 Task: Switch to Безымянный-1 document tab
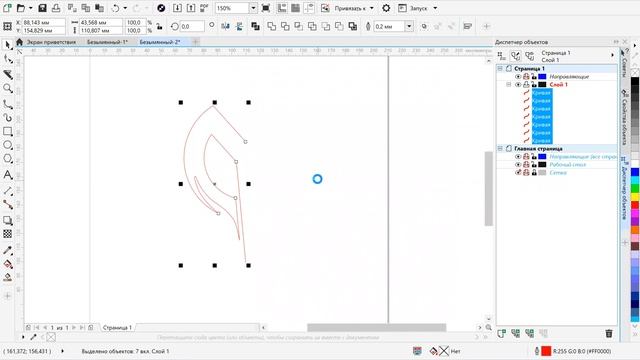coord(107,42)
